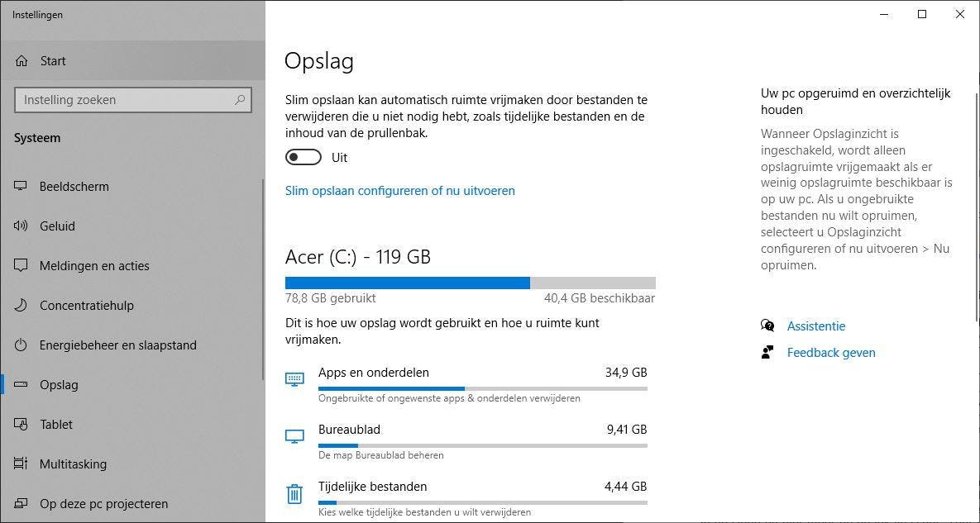
Task: Click the Bureaublad storage icon
Action: tap(294, 436)
